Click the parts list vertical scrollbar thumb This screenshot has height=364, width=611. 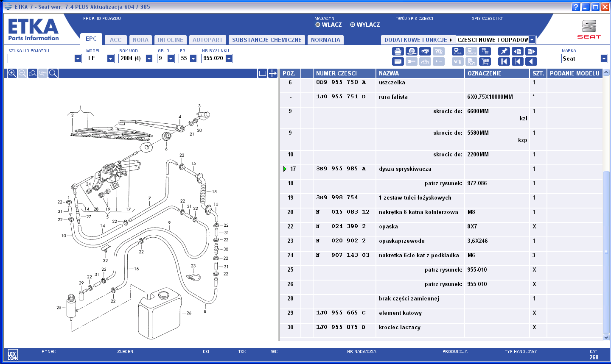point(606,252)
